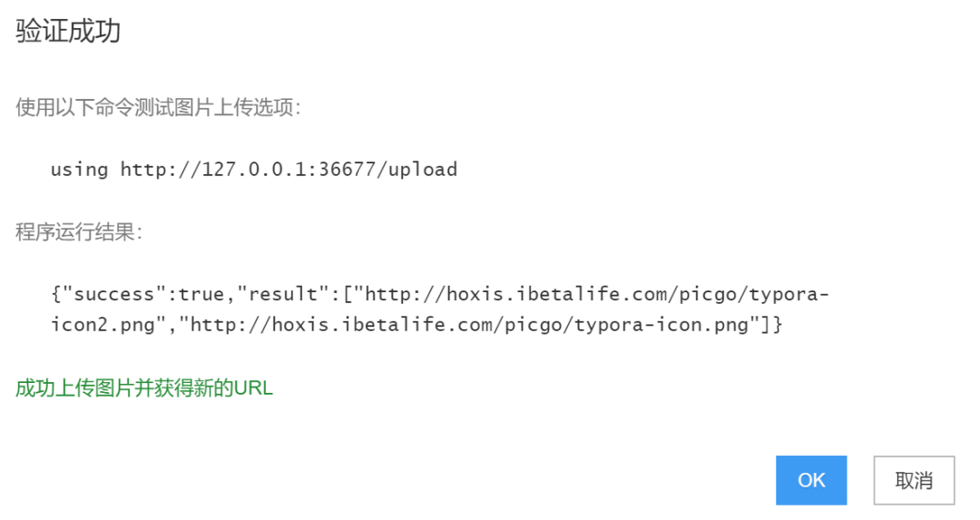Click the 程序运行结果 label
Viewport: 980px width, 520px height.
tap(78, 232)
